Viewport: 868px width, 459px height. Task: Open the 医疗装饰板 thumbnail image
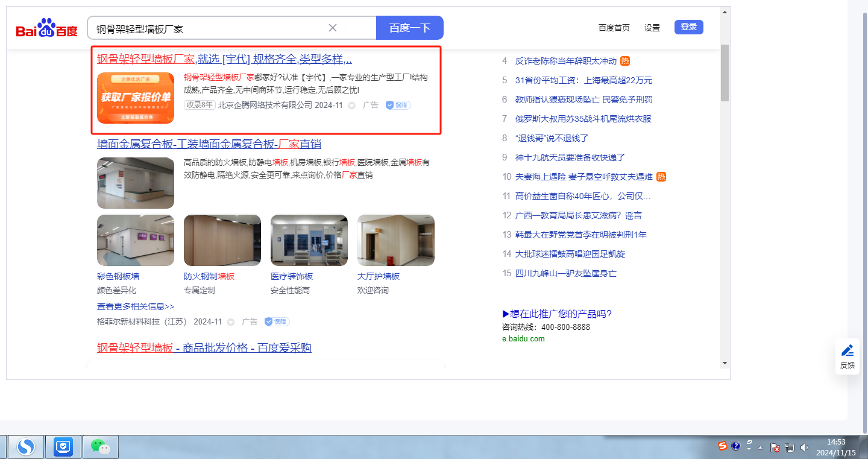tap(309, 241)
